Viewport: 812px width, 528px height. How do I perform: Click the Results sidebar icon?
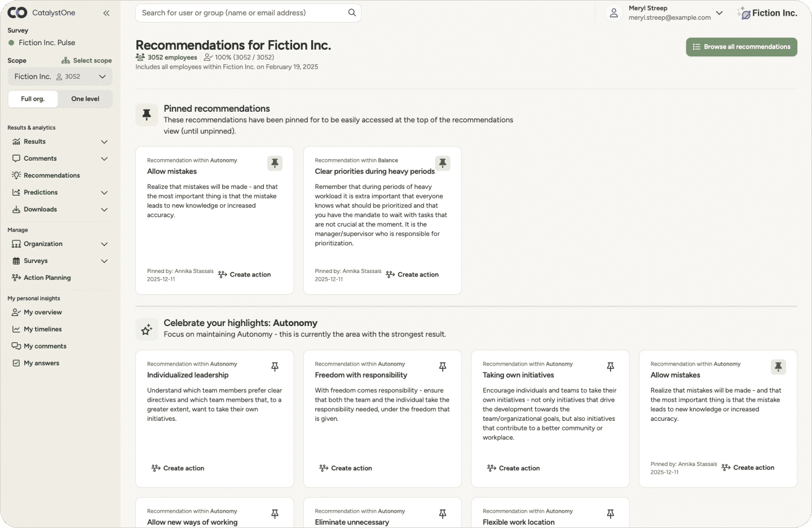coord(16,142)
